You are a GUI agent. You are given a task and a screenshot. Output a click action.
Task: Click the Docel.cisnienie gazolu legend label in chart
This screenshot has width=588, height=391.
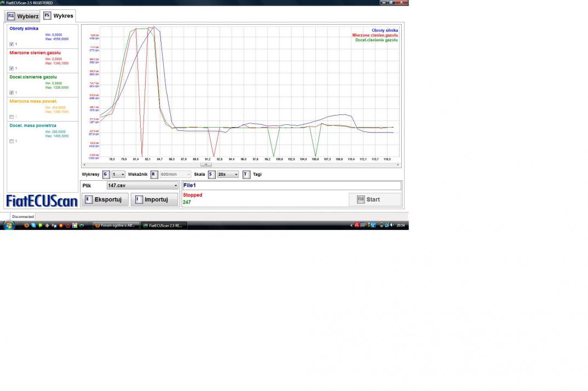pos(377,40)
